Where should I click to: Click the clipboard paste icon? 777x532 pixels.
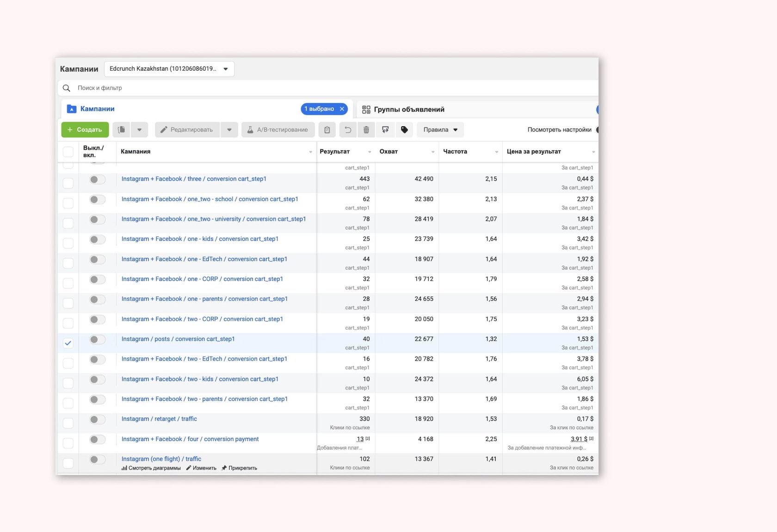[327, 130]
